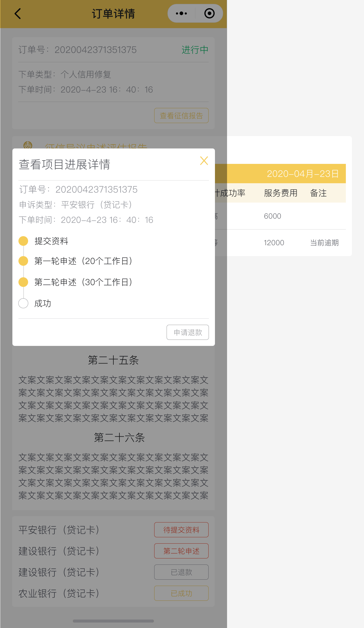This screenshot has width=364, height=628.
Task: Select the 提交资料 step circle
Action: click(x=23, y=241)
